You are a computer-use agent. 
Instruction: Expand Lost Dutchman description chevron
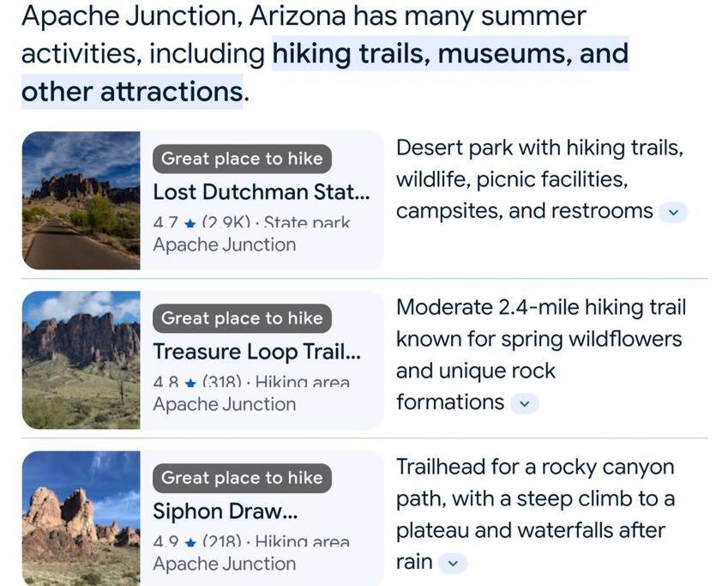tap(673, 213)
